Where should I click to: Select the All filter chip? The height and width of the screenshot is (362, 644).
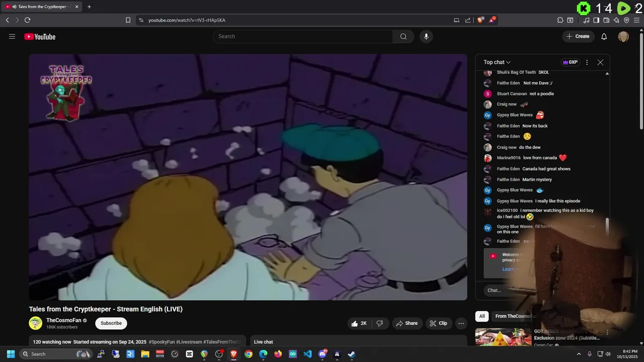point(482,316)
